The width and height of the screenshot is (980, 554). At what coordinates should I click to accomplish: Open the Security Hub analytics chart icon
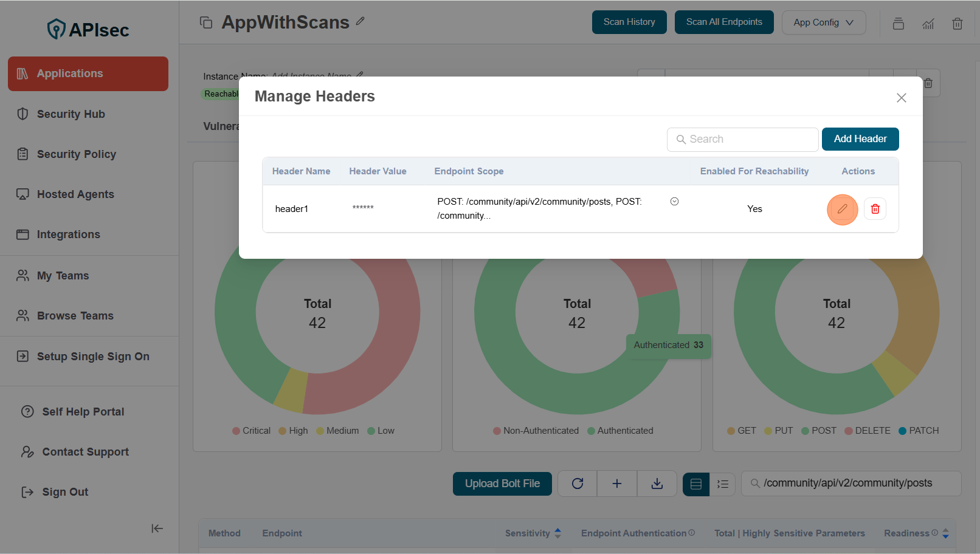[928, 24]
